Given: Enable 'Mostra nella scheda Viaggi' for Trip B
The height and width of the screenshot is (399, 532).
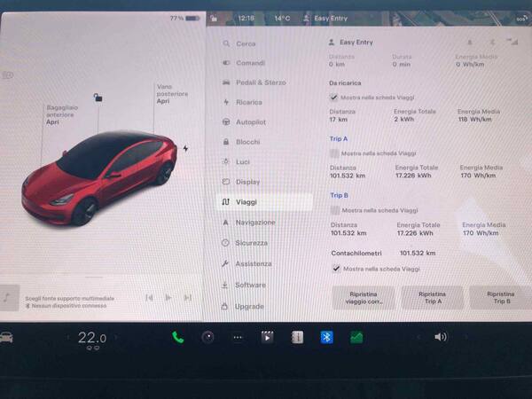Looking at the screenshot, I should pos(334,210).
